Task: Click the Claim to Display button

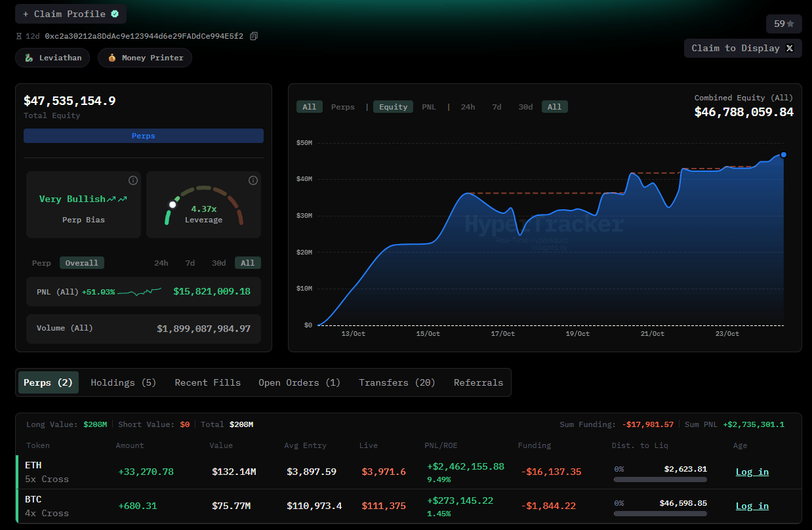Action: (x=742, y=48)
